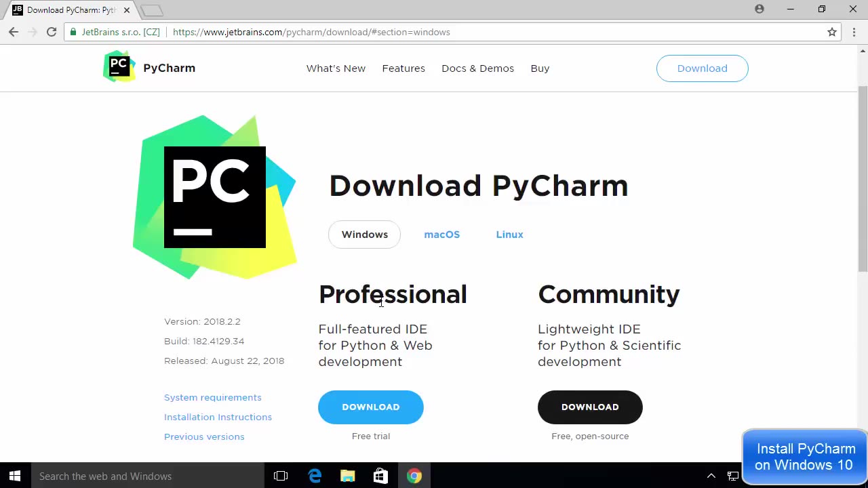Open Chrome user profile icon
The image size is (868, 488).
pos(759,9)
